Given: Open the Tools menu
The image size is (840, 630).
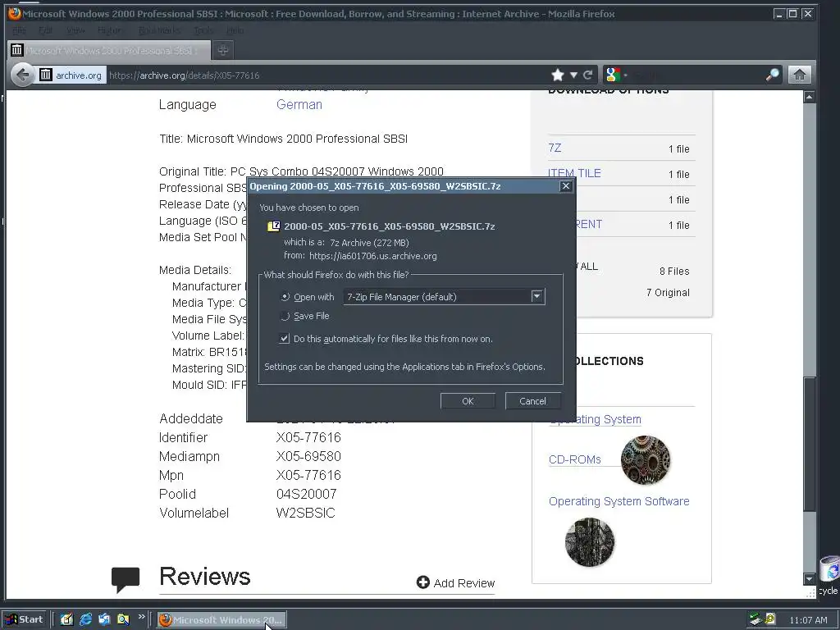Looking at the screenshot, I should 203,30.
